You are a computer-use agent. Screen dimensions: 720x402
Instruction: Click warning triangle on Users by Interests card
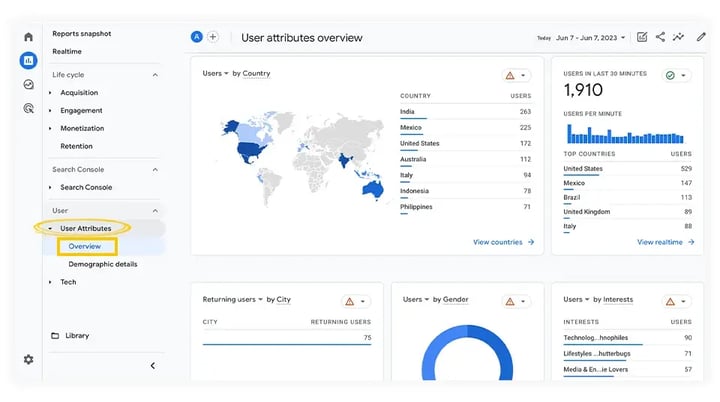click(670, 301)
